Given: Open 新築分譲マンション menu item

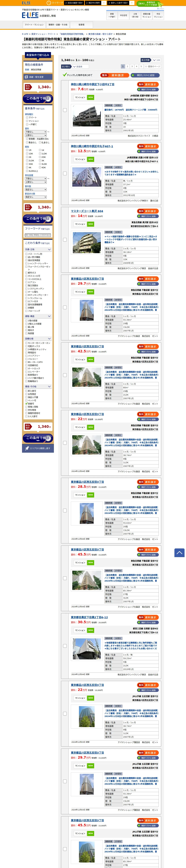Looking at the screenshot, I should click(147, 15).
